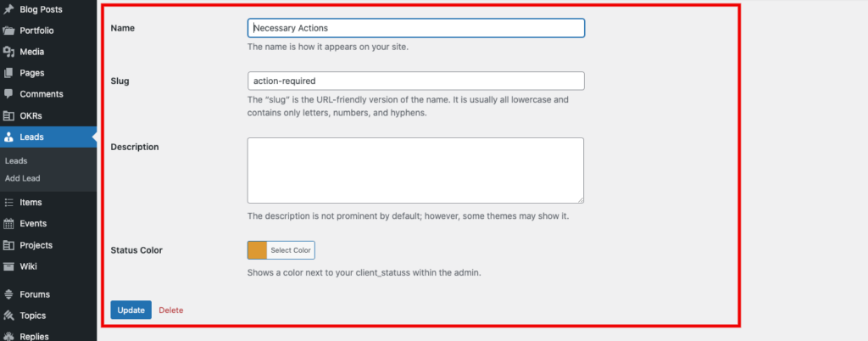Click into the Slug text field
868x341 pixels.
coord(415,81)
